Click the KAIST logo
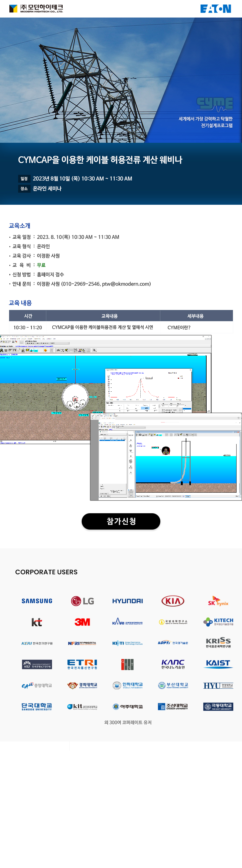The width and height of the screenshot is (242, 868). coord(218,664)
